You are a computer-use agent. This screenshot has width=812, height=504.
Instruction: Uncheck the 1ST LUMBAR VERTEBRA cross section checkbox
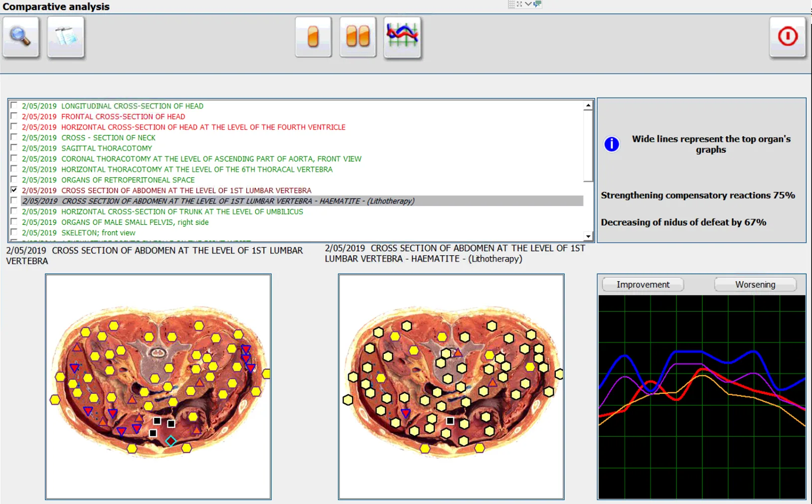14,190
